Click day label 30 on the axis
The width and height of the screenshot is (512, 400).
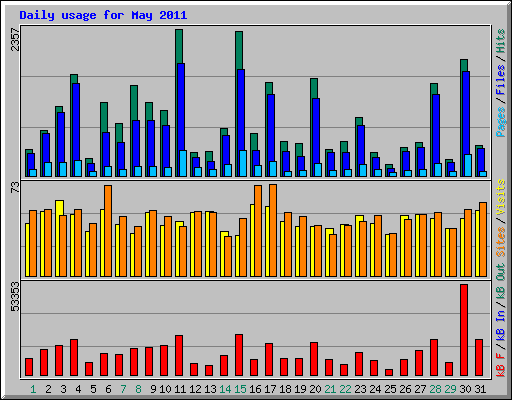[465, 389]
